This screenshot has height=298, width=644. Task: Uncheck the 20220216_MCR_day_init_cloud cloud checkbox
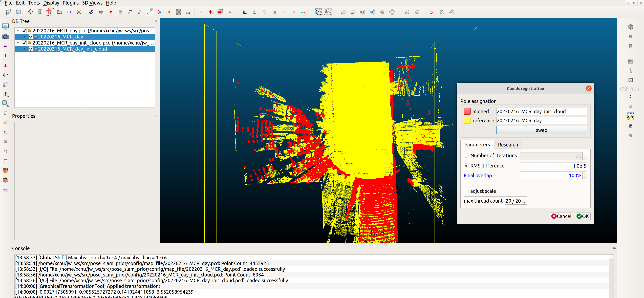click(x=31, y=49)
